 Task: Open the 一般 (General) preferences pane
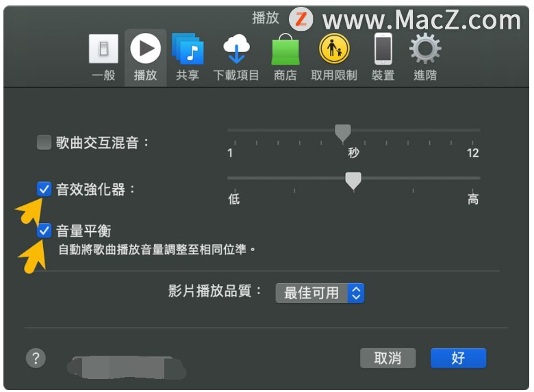pos(103,57)
